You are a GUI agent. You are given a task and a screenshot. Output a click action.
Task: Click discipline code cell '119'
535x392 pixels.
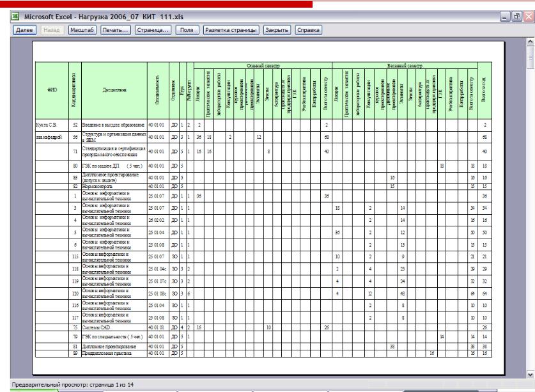click(x=75, y=282)
